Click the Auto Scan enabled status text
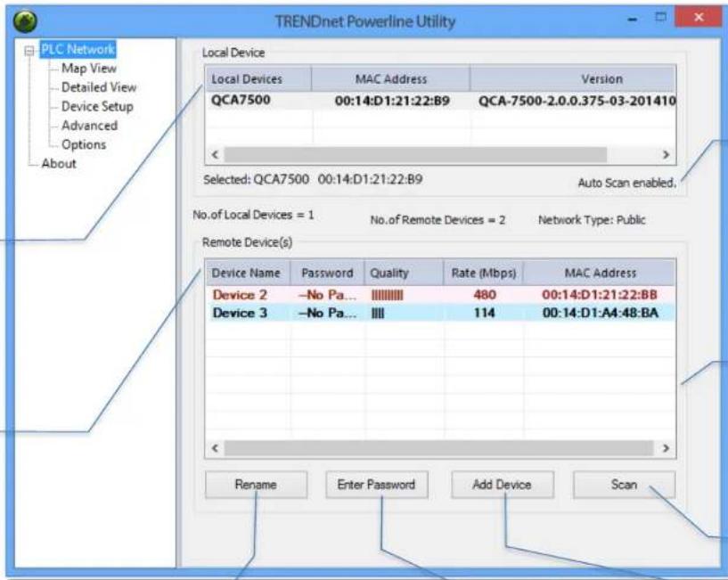This screenshot has width=728, height=580. 626,183
